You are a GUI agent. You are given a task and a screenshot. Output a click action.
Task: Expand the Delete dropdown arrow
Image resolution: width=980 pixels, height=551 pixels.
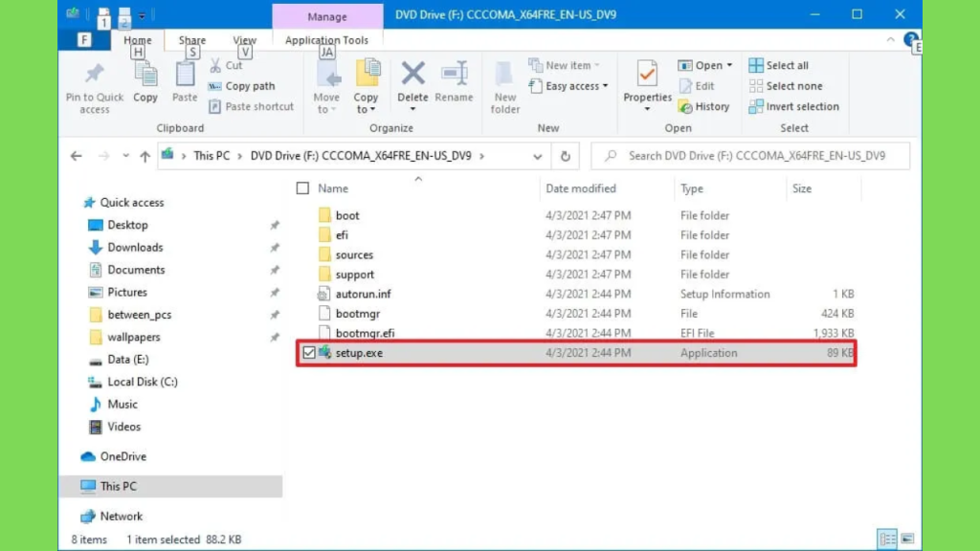coord(412,109)
